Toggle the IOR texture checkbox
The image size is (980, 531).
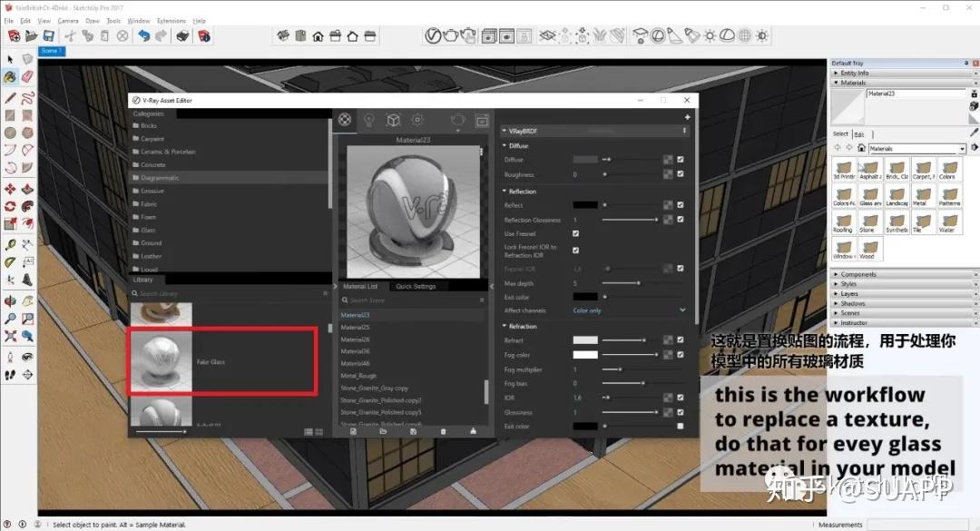(680, 398)
